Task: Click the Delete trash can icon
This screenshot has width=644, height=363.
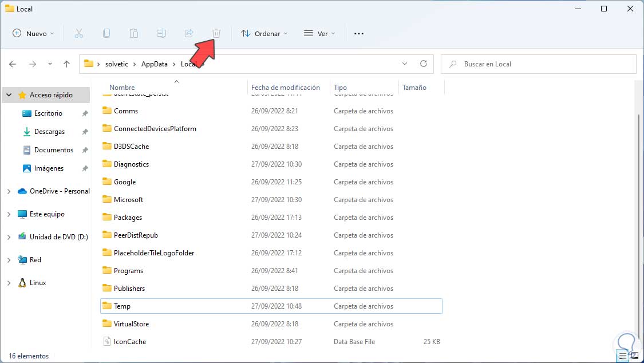Action: coord(216,34)
